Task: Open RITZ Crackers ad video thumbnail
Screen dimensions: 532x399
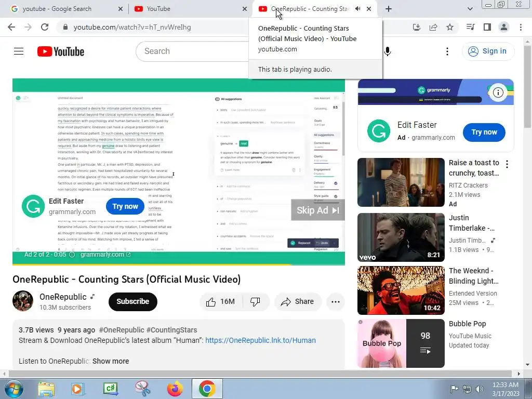Action: [401, 182]
